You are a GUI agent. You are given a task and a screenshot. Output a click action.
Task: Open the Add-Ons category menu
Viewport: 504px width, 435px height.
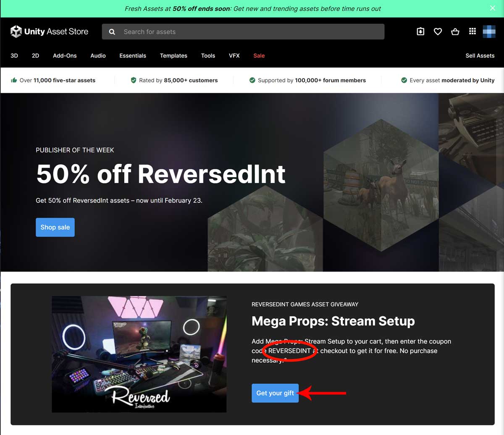coord(64,55)
